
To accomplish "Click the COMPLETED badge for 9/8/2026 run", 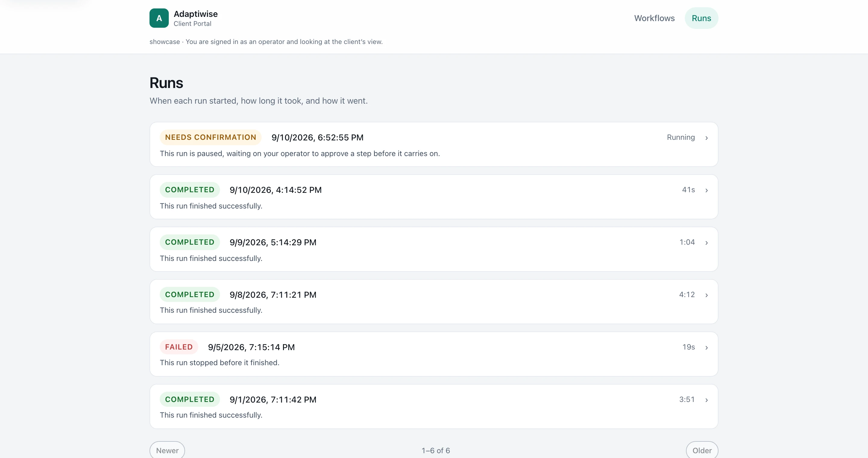I will (x=190, y=294).
